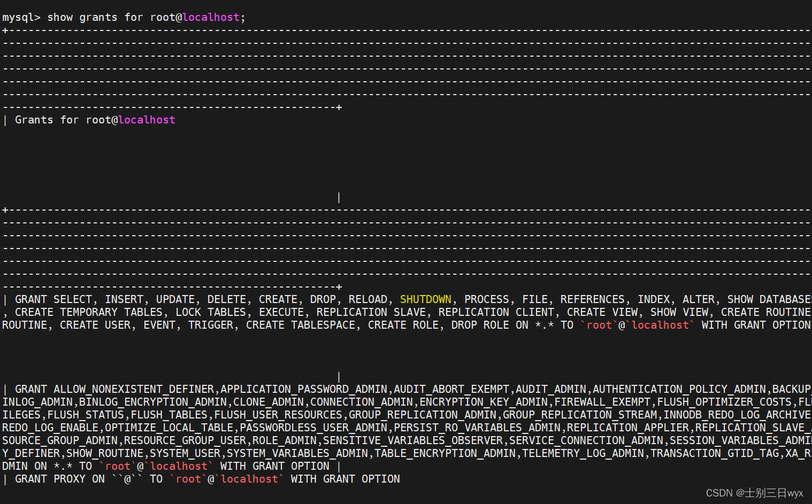
Task: Click 'APPLICATION_PASSWORD_ADMIN' privilege text
Action: (x=304, y=390)
